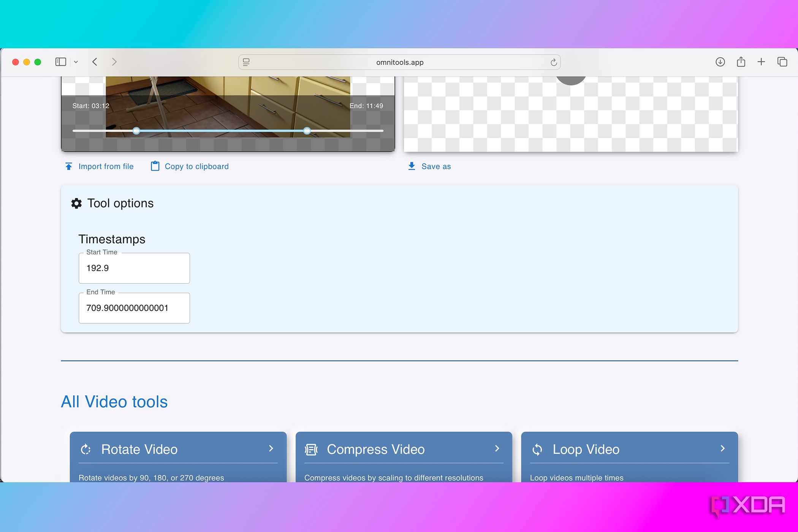Click the Save as download arrow icon
Image resolution: width=798 pixels, height=532 pixels.
[412, 166]
